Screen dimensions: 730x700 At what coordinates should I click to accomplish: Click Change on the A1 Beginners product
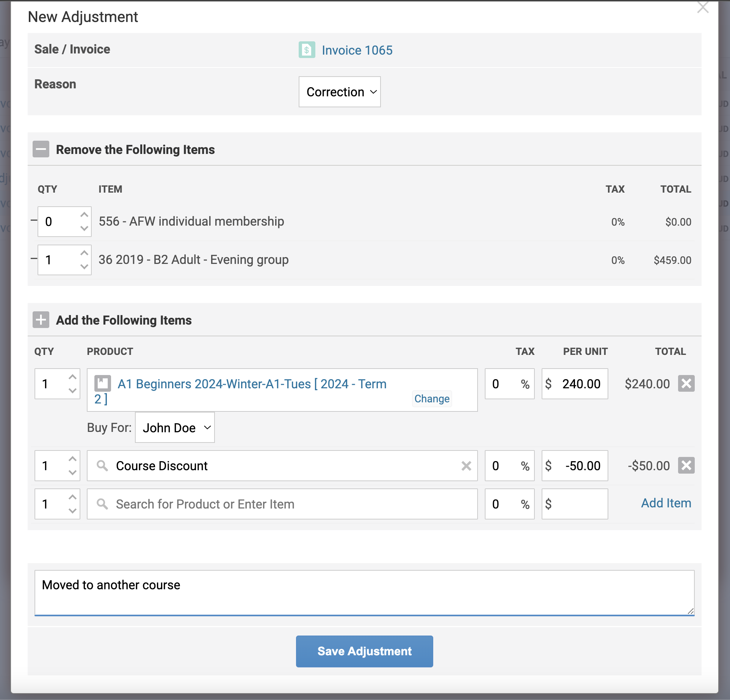(432, 399)
